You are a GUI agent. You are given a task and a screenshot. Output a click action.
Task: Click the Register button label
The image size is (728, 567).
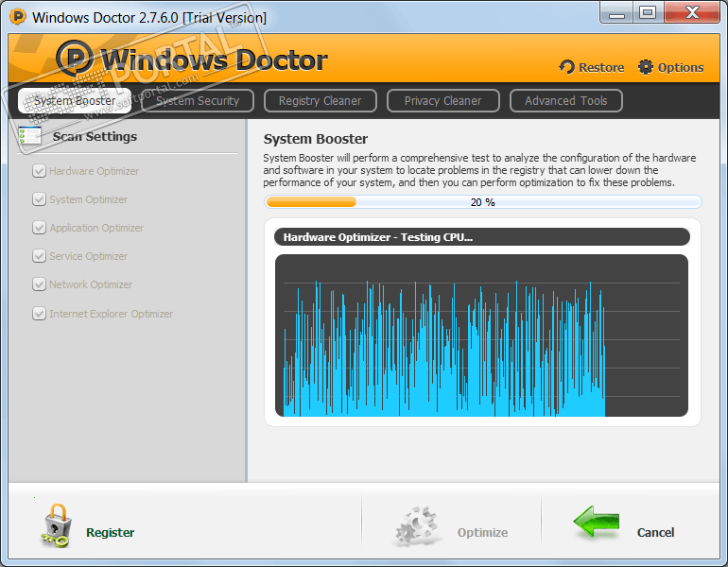[x=111, y=532]
